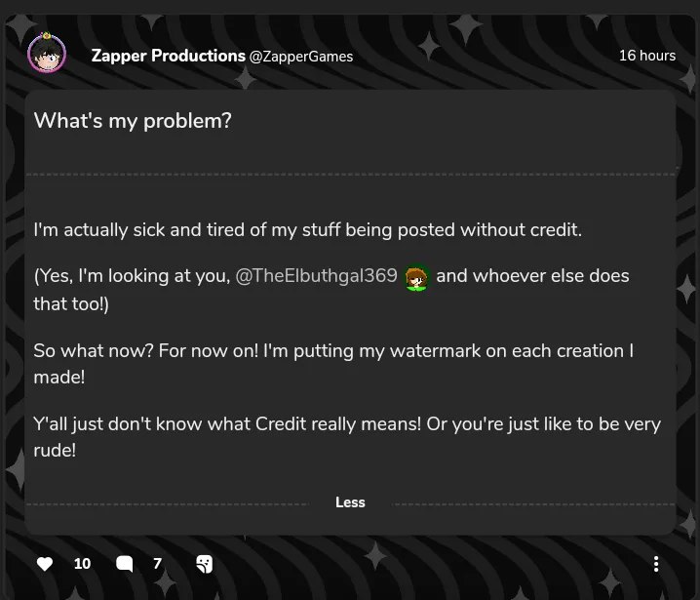Click the Zapper Productions profile avatar
The width and height of the screenshot is (700, 600).
click(x=47, y=55)
